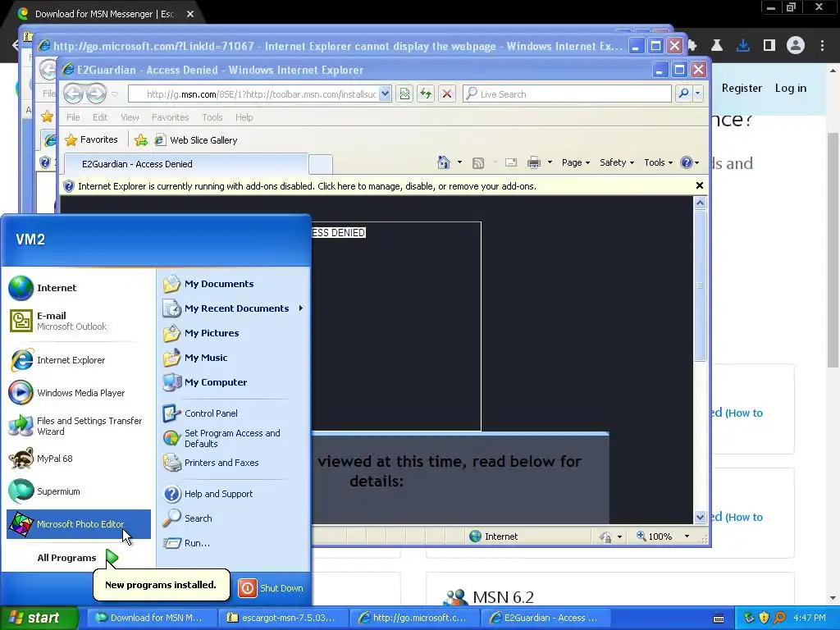Open Edit menu in IE
Viewport: 840px width, 630px height.
click(x=100, y=117)
